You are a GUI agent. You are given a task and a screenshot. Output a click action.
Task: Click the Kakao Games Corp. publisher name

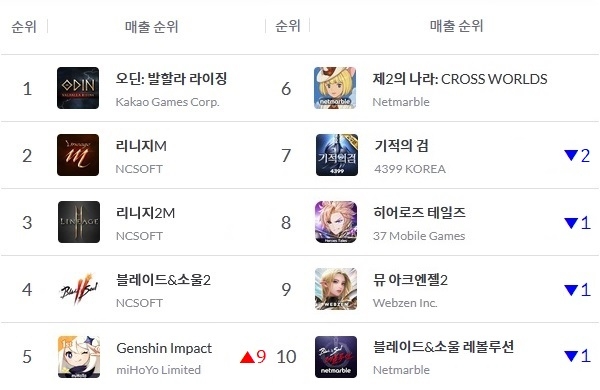tap(167, 102)
